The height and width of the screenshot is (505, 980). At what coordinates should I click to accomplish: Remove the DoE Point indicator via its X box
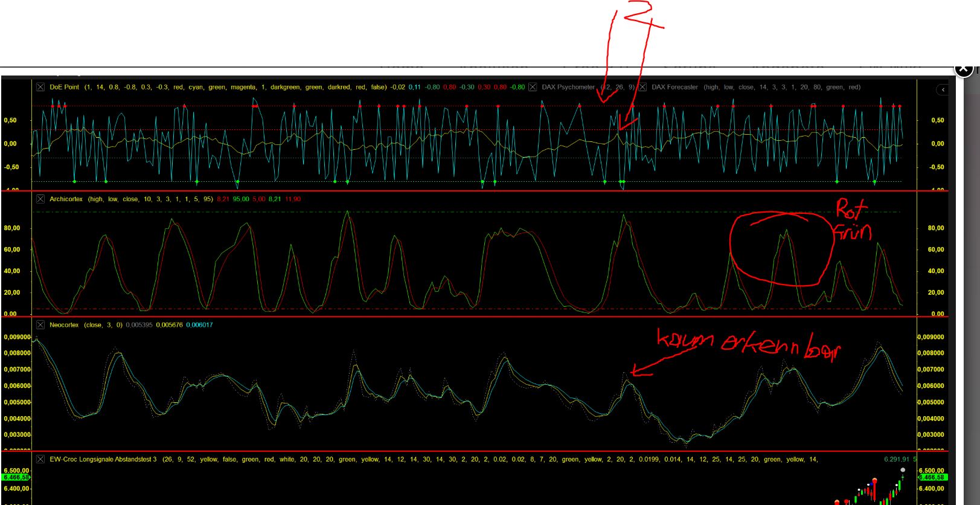coord(40,87)
